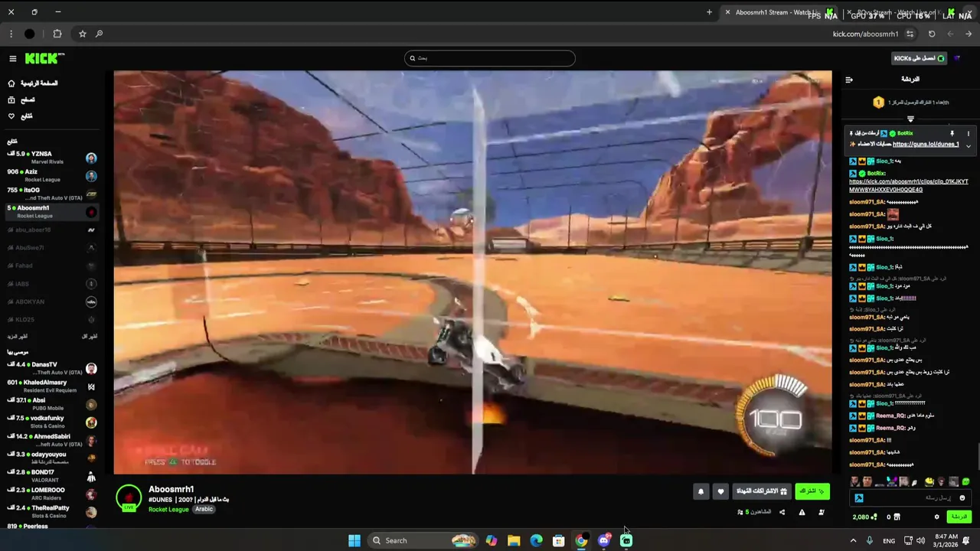Report the stream warning icon

point(802,512)
